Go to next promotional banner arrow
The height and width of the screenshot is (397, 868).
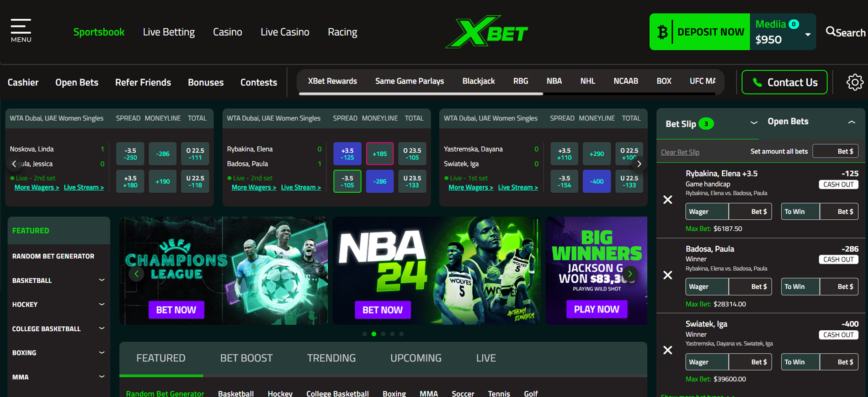point(630,274)
